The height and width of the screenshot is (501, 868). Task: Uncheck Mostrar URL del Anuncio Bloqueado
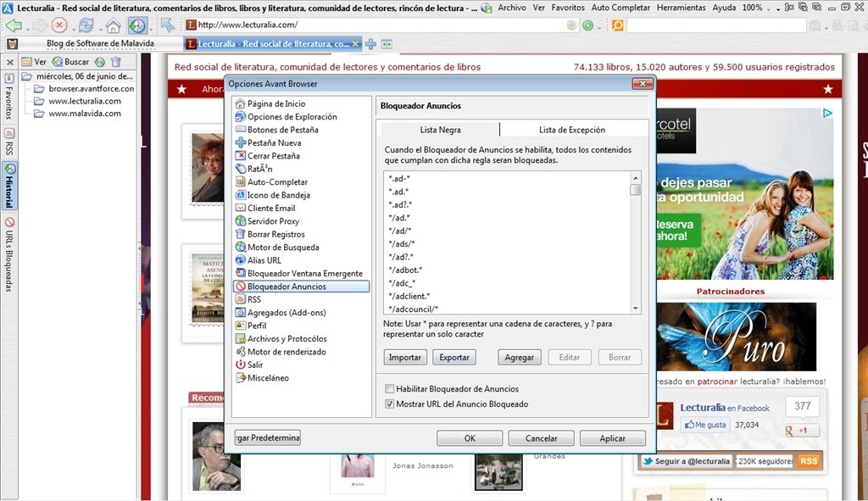390,404
